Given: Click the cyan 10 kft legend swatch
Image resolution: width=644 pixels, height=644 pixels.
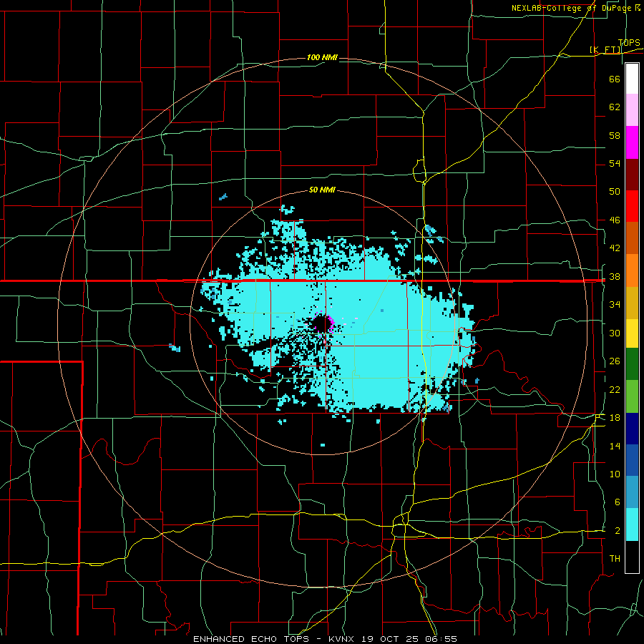Looking at the screenshot, I should 632,525.
